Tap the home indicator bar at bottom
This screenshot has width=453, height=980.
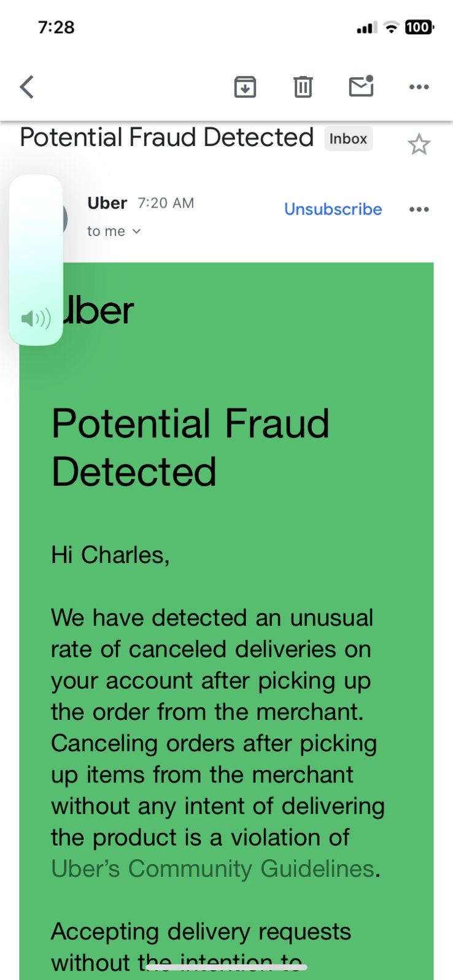click(x=226, y=967)
